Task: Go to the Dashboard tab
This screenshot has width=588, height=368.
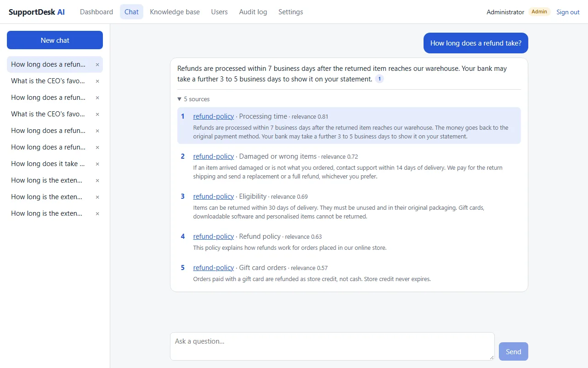Action: [96, 12]
